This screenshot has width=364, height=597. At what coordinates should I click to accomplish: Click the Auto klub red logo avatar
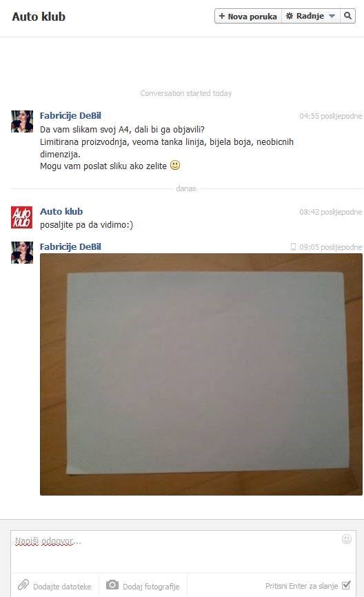point(21,217)
